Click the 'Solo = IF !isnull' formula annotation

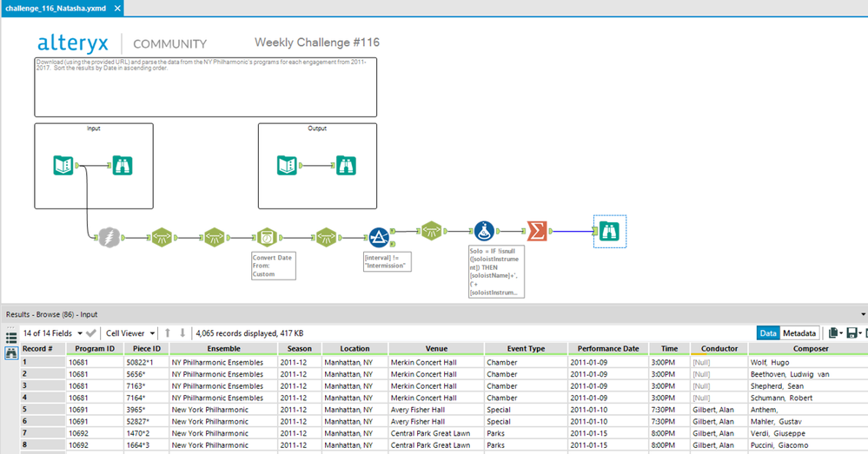click(x=496, y=272)
